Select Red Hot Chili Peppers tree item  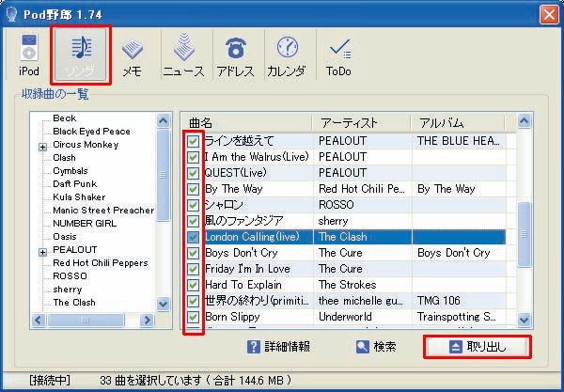point(101,263)
